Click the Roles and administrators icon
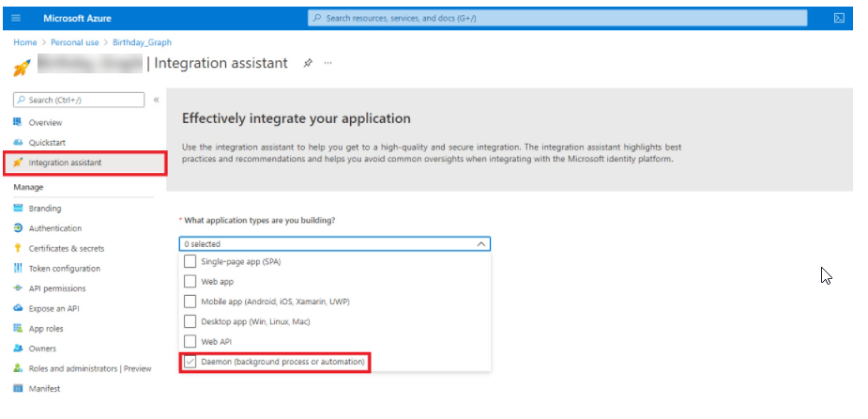 click(x=18, y=368)
